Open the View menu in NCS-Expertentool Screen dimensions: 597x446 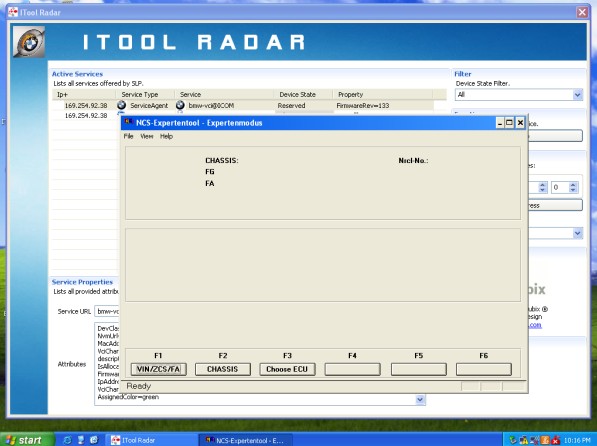coord(147,136)
